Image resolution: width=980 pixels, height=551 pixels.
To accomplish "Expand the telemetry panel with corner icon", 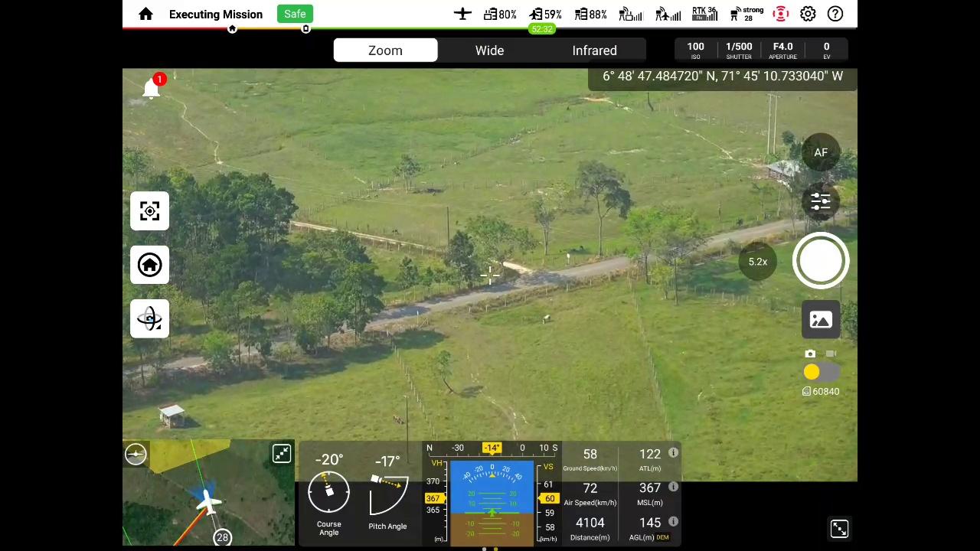I will coord(839,529).
